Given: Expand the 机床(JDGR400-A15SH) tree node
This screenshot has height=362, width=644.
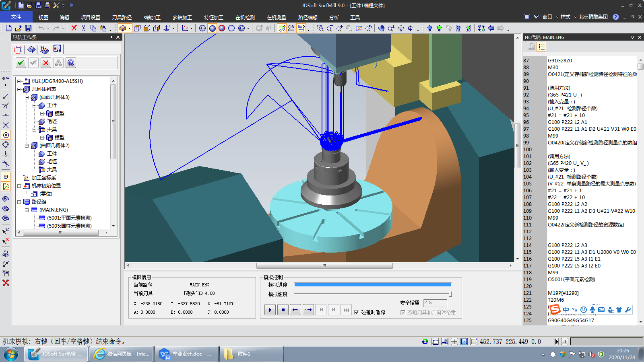Looking at the screenshot, I should click(19, 81).
